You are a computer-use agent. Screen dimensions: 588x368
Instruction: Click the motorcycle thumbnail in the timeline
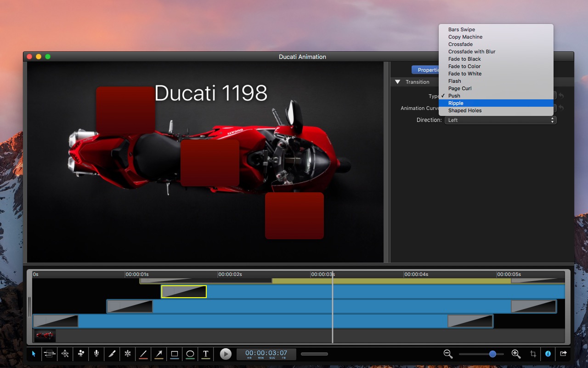45,335
